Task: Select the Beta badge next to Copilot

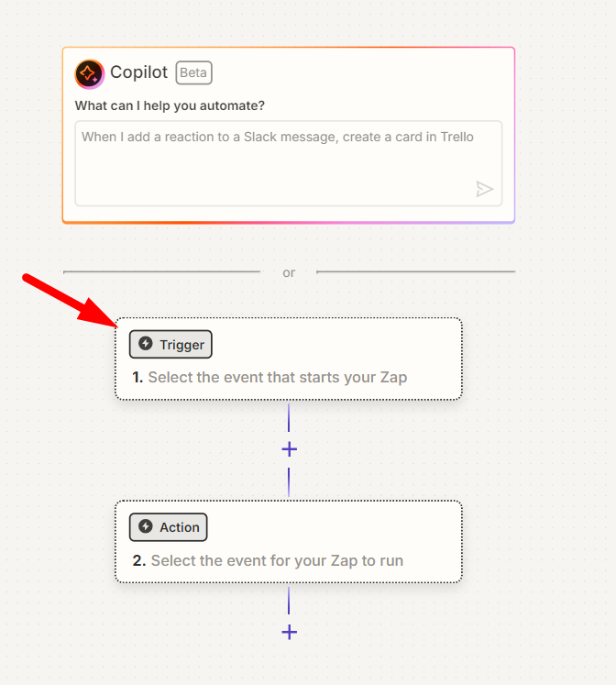Action: coord(193,72)
